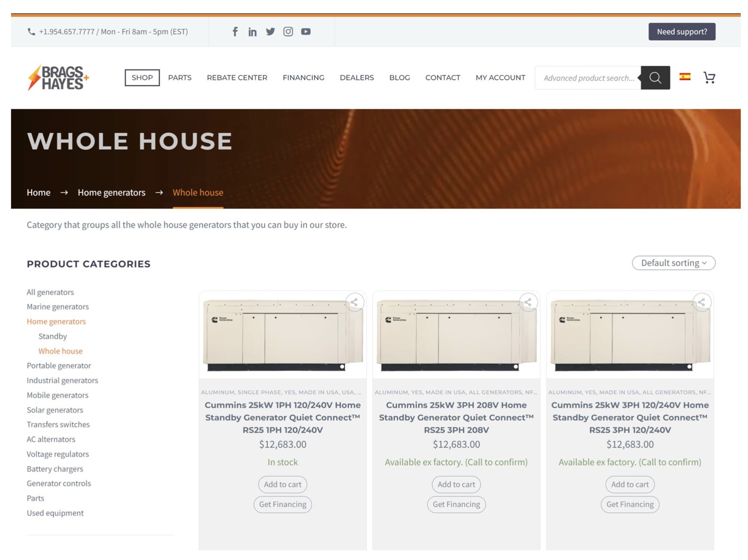The image size is (748, 560).
Task: Get Financing for the 3PH 120/240V generator
Action: pyautogui.click(x=630, y=504)
